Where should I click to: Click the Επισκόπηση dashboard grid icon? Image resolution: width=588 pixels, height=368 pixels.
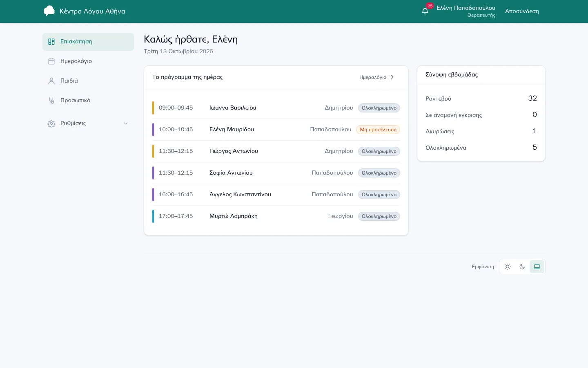[51, 42]
